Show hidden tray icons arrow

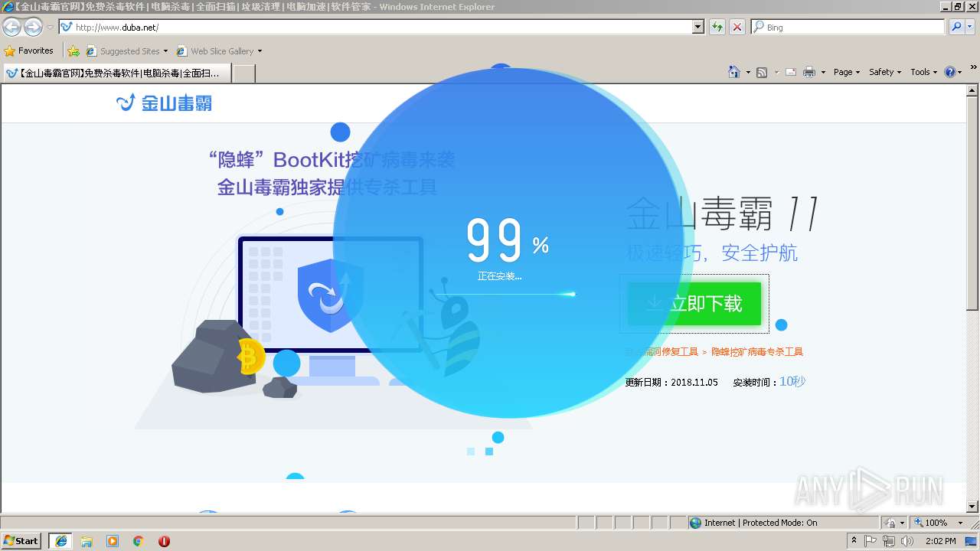[x=854, y=541]
